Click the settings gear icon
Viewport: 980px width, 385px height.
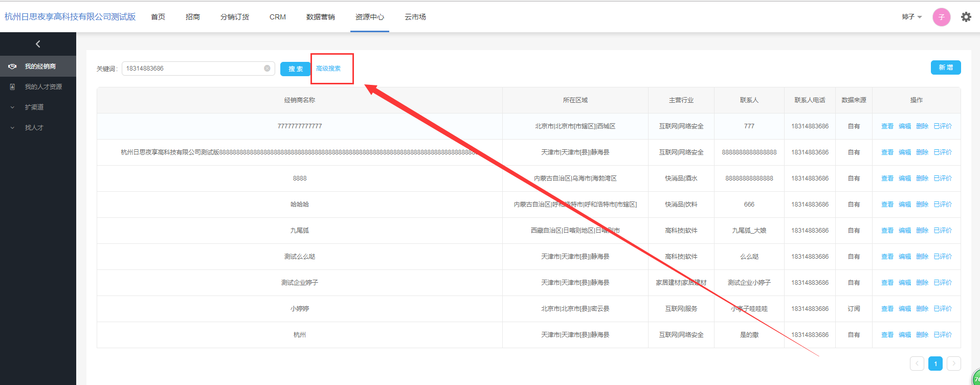[x=966, y=17]
